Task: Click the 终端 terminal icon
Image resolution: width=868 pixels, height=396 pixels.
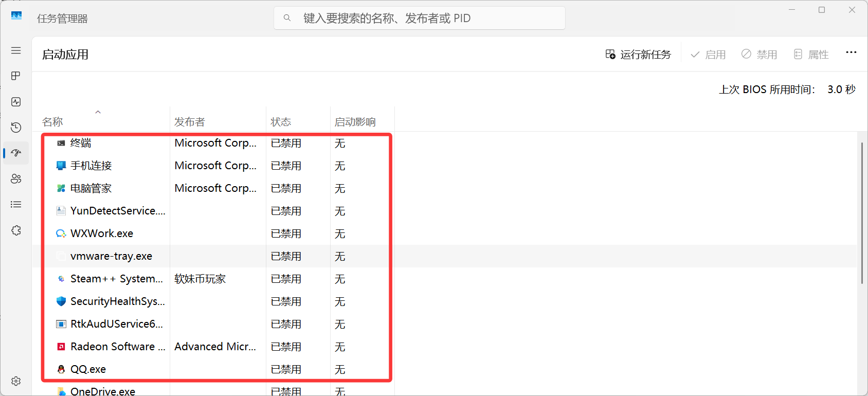Action: pos(61,143)
